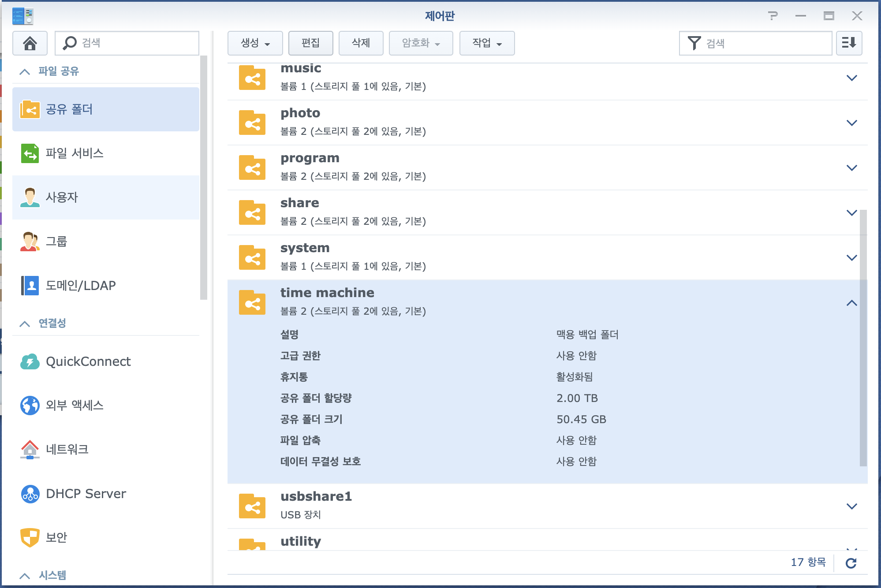The height and width of the screenshot is (588, 881).
Task: Expand the photo folder details
Action: tap(851, 123)
